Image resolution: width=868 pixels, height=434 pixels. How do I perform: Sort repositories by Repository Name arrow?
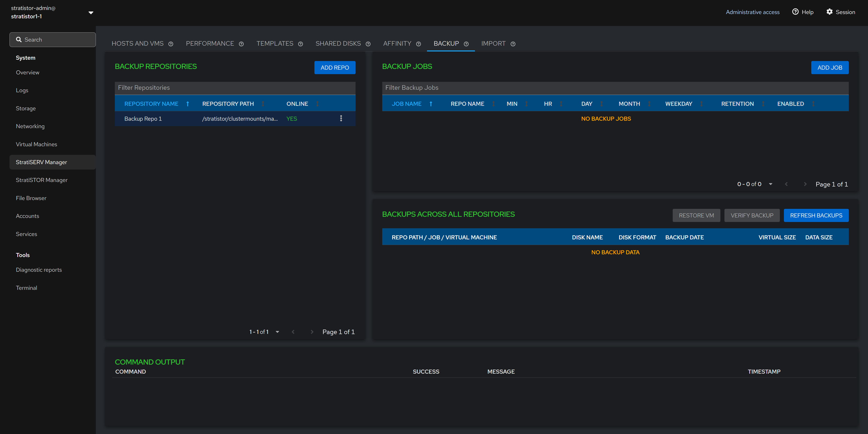pos(188,104)
